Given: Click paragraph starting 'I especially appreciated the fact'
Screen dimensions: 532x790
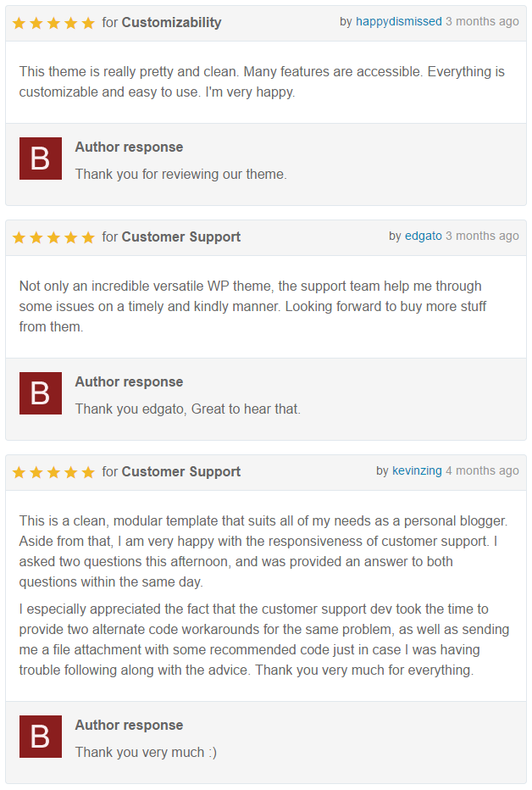Looking at the screenshot, I should pos(264,640).
